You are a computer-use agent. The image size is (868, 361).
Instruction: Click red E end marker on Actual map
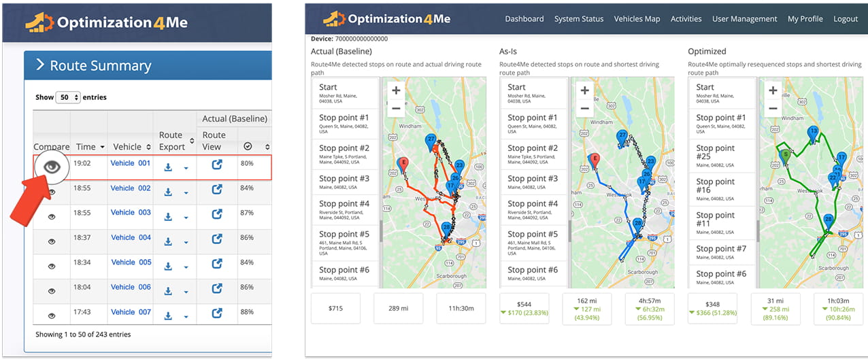pyautogui.click(x=403, y=164)
